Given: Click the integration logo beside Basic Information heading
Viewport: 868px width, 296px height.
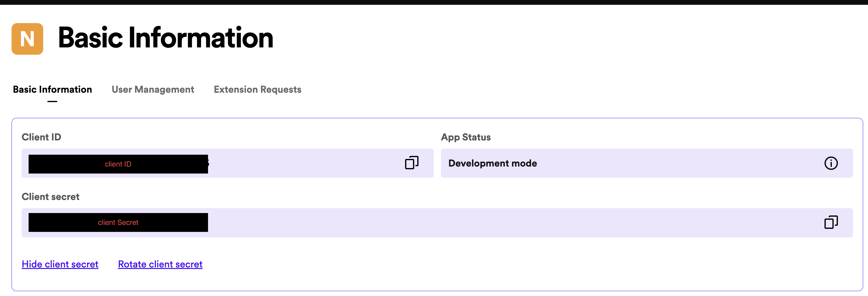Looking at the screenshot, I should coord(27,38).
